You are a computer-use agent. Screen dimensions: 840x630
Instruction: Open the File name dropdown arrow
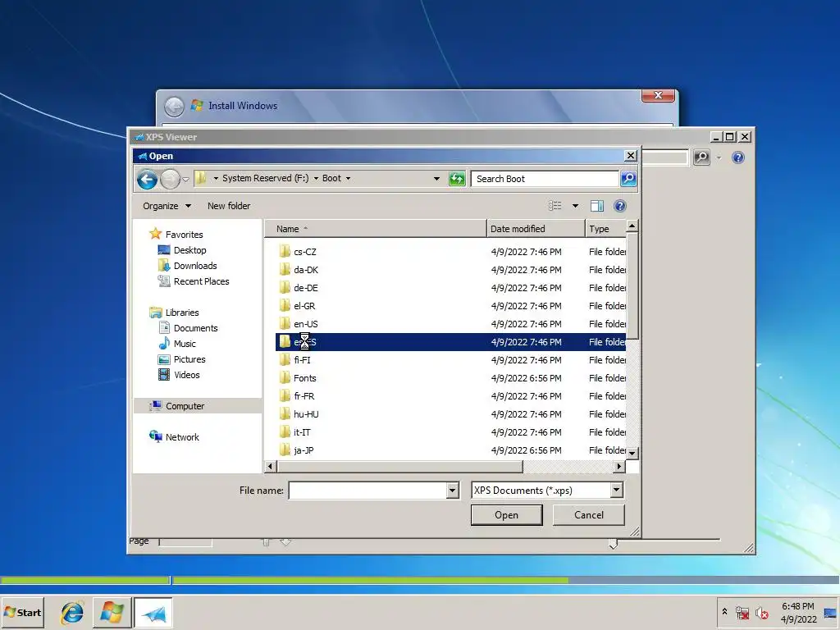pos(453,491)
